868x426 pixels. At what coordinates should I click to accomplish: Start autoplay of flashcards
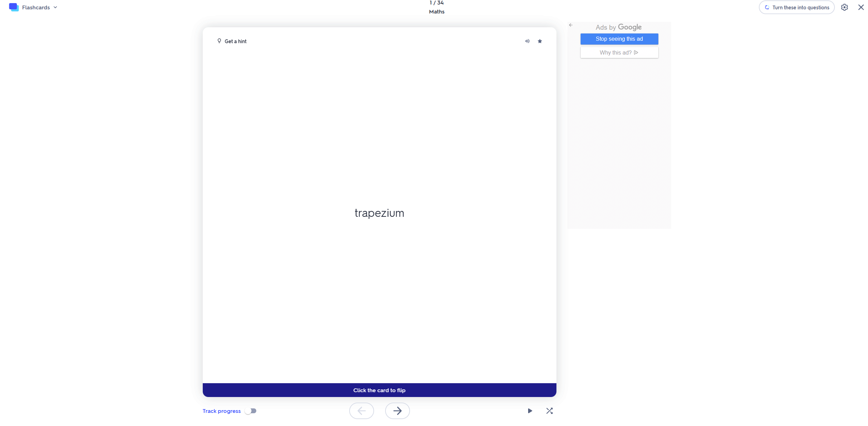pos(530,410)
